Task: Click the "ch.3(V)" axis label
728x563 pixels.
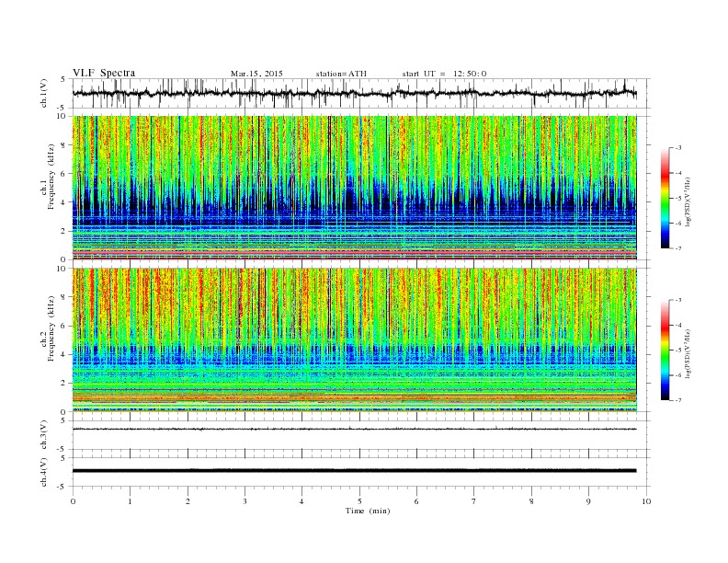Action: click(44, 435)
